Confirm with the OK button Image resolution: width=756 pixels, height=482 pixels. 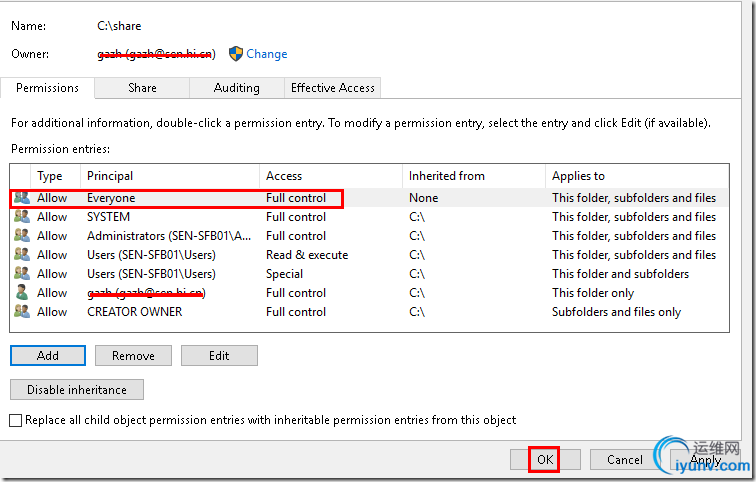544,460
